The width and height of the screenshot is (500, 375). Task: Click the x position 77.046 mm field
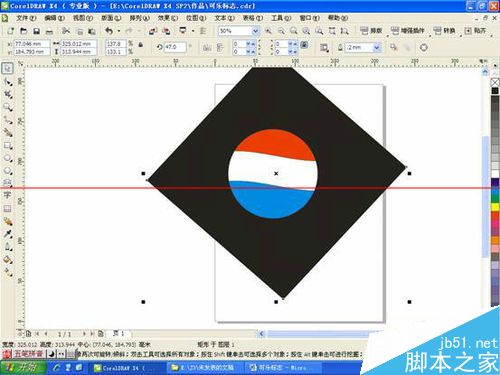pos(31,44)
